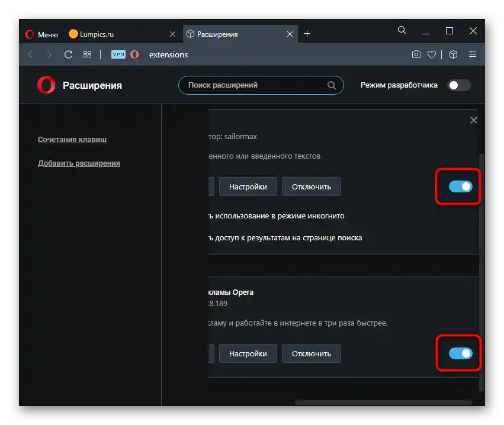
Task: Add page to bookmarks heart icon
Action: click(432, 54)
